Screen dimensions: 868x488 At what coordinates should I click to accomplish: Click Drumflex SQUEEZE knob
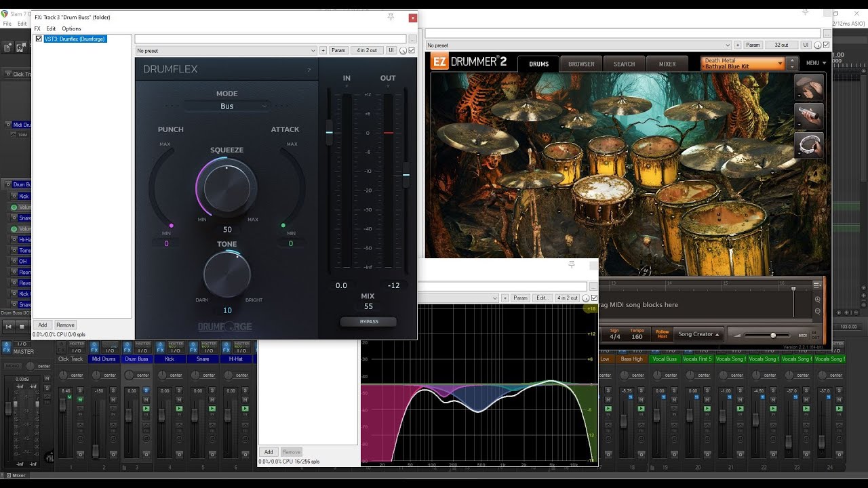coord(226,188)
